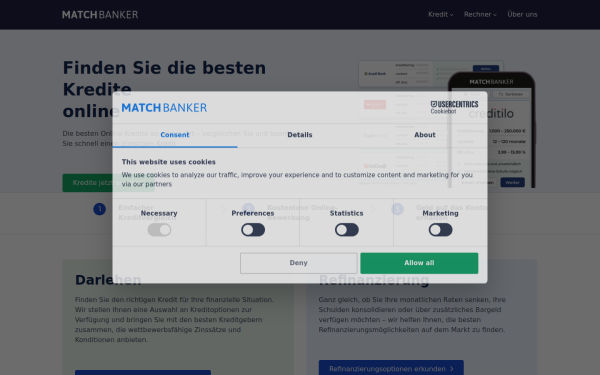The image size is (600, 375).
Task: Switch to the Consent tab
Action: pos(175,135)
